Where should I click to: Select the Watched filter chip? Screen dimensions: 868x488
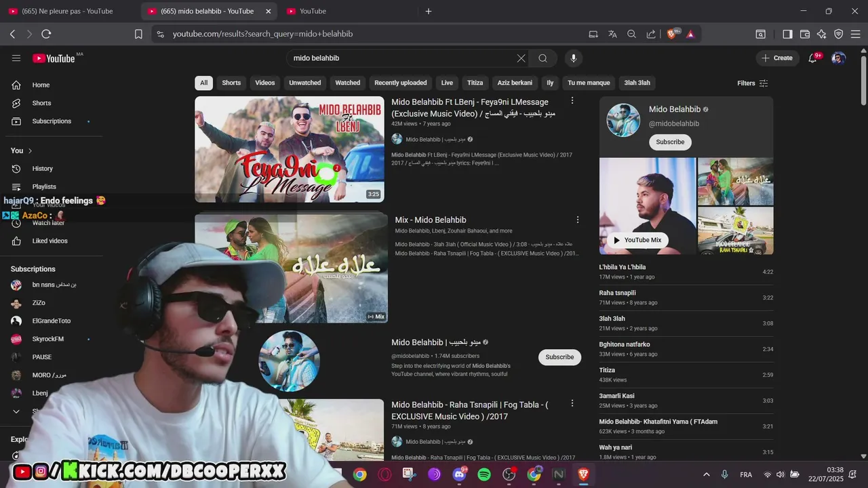click(348, 83)
